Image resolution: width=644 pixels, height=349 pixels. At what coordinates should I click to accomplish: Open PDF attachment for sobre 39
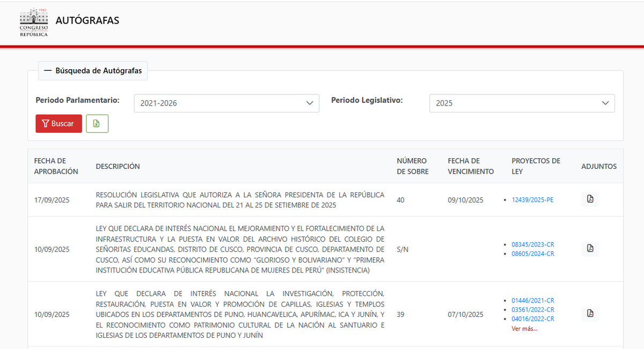click(x=590, y=314)
